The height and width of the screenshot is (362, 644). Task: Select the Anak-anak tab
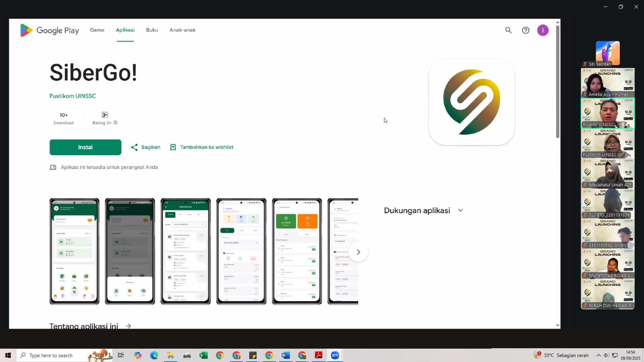[182, 30]
